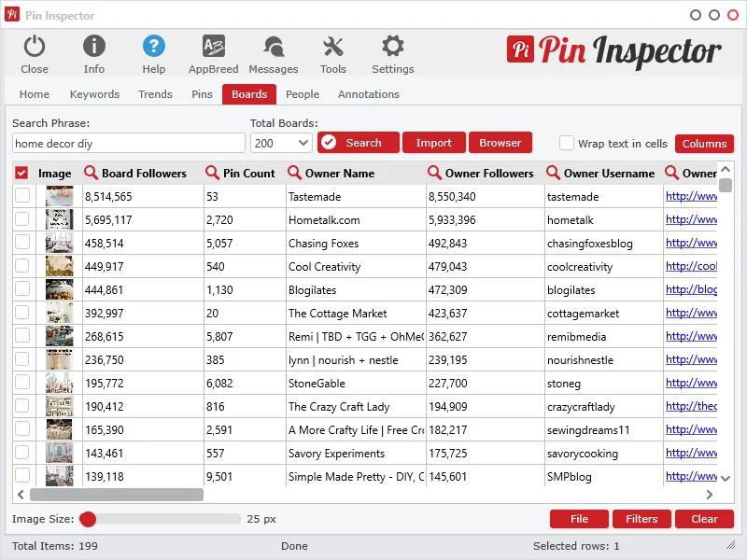Enable the Wrap text in cells checkbox
The image size is (747, 560).
pyautogui.click(x=567, y=144)
